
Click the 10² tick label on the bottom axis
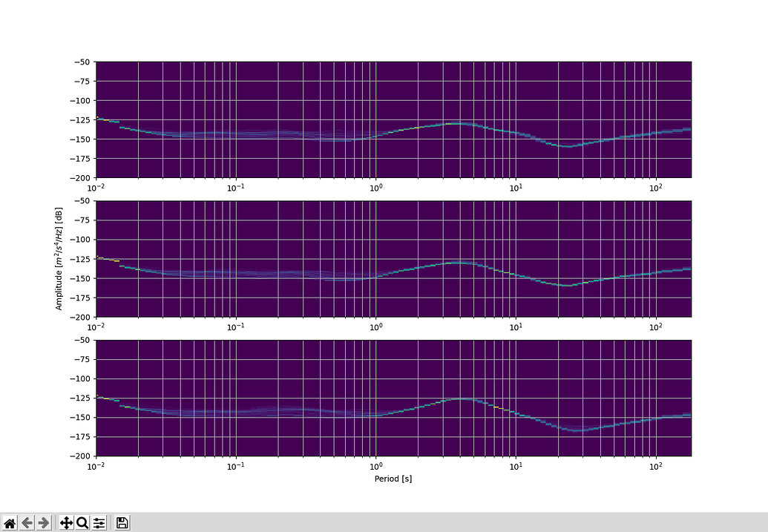click(654, 465)
